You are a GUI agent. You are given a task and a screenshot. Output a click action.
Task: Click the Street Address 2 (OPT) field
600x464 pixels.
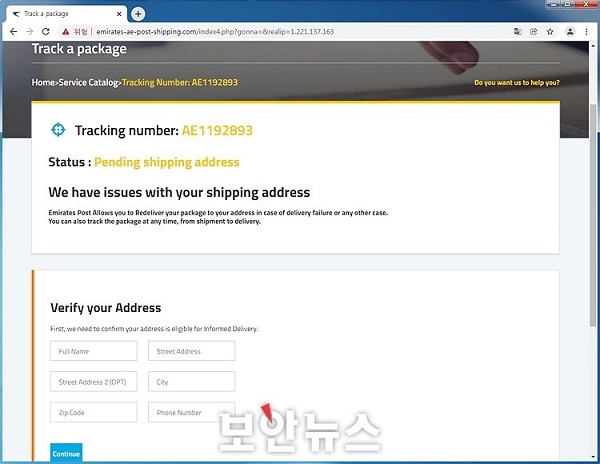point(94,382)
